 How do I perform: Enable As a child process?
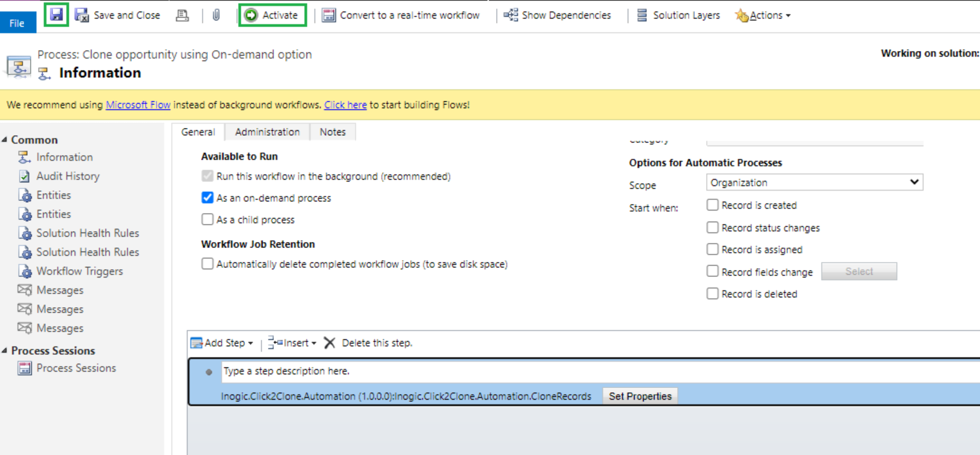(x=208, y=220)
